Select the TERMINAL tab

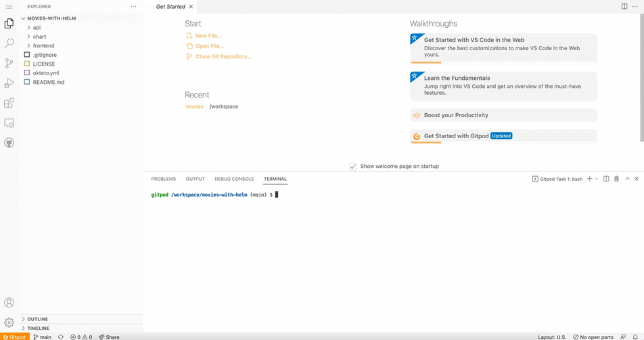pos(275,179)
